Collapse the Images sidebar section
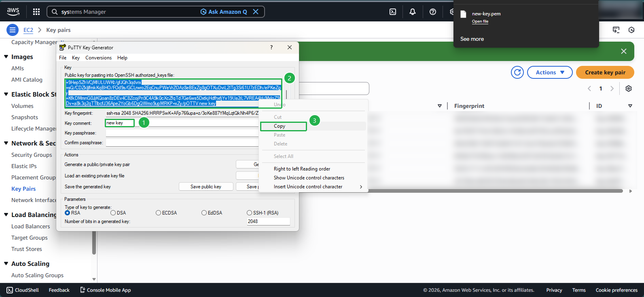 pos(6,57)
